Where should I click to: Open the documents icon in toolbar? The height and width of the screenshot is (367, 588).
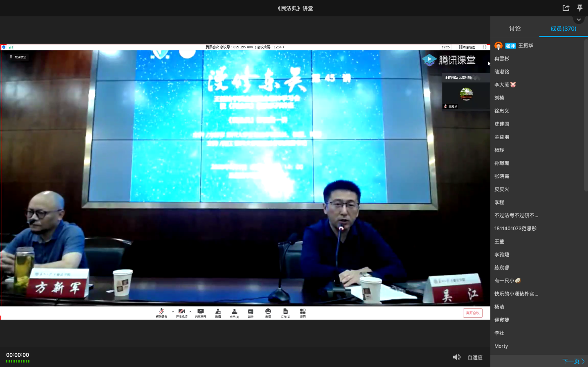coord(285,312)
